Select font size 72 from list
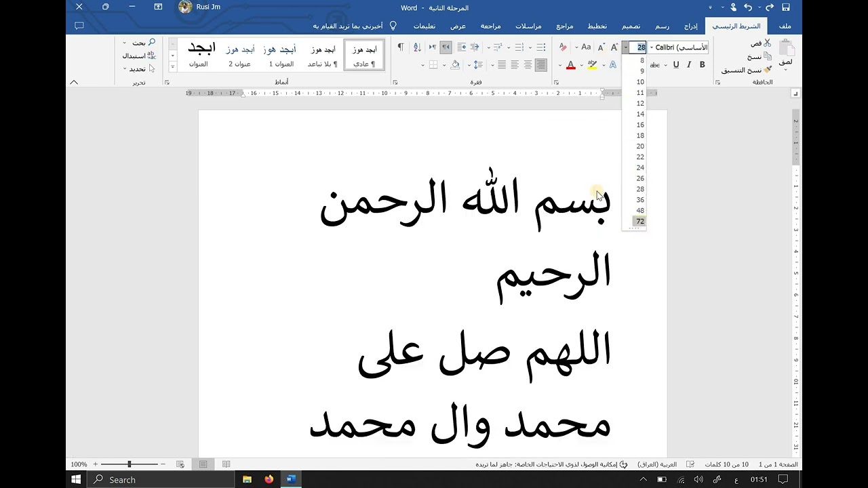This screenshot has width=868, height=488. tap(635, 221)
